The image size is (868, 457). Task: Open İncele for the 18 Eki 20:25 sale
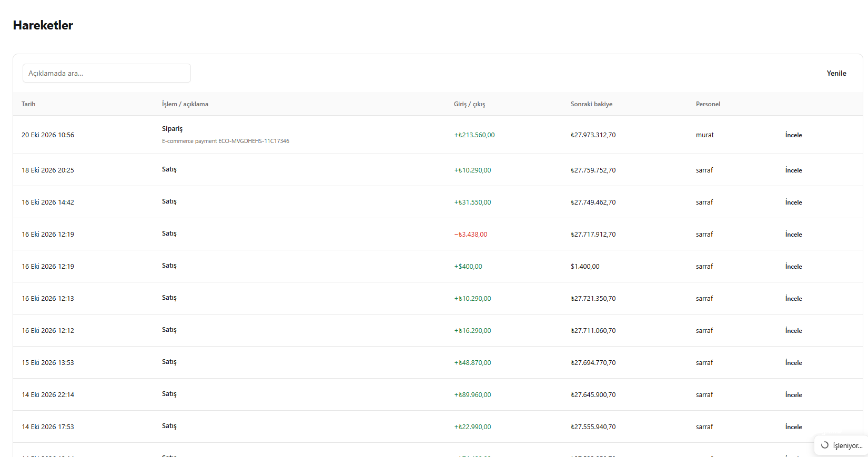(x=793, y=170)
